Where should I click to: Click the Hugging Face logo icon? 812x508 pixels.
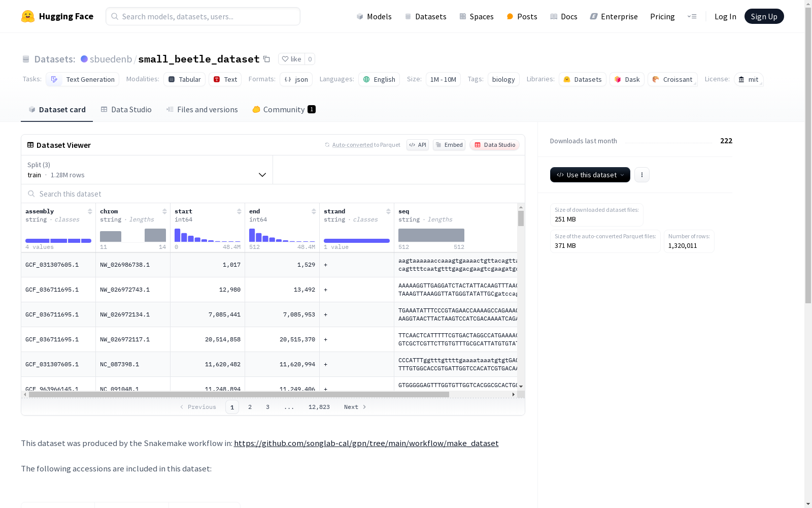[28, 16]
